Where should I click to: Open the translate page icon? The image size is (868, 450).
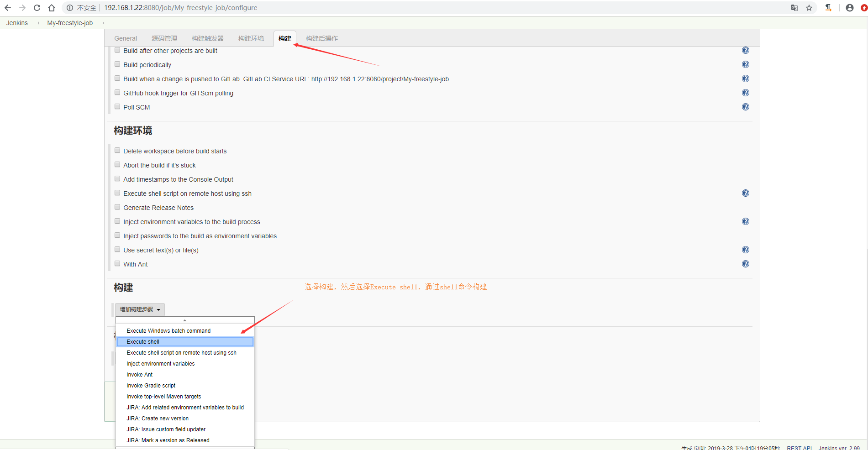(x=794, y=8)
